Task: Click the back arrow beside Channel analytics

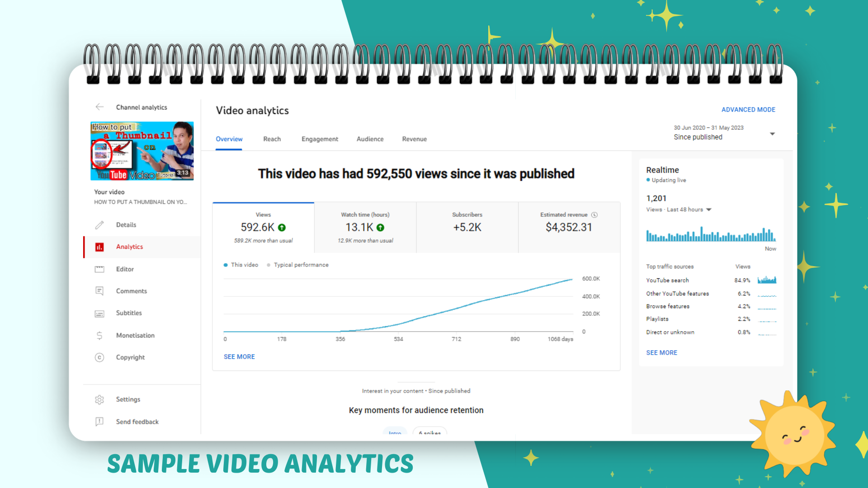Action: pos(99,107)
